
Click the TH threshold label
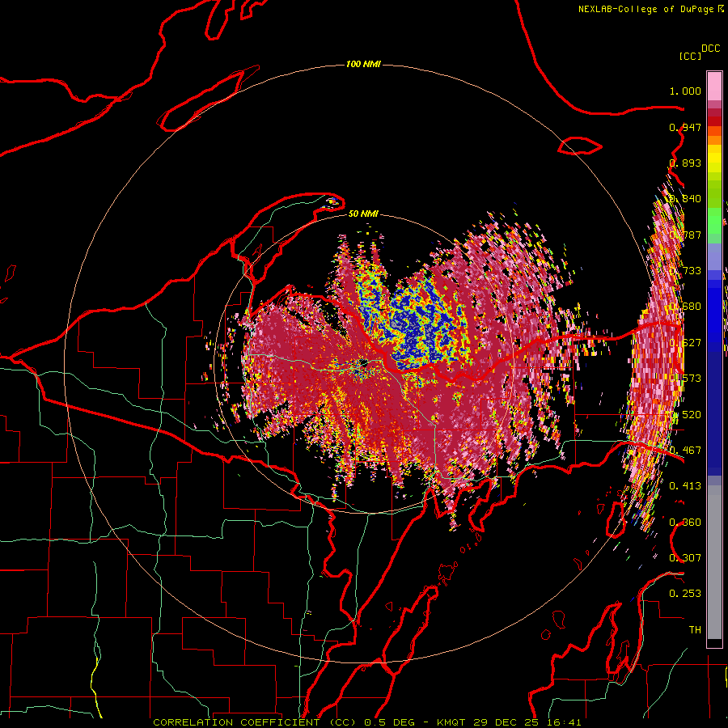(695, 630)
